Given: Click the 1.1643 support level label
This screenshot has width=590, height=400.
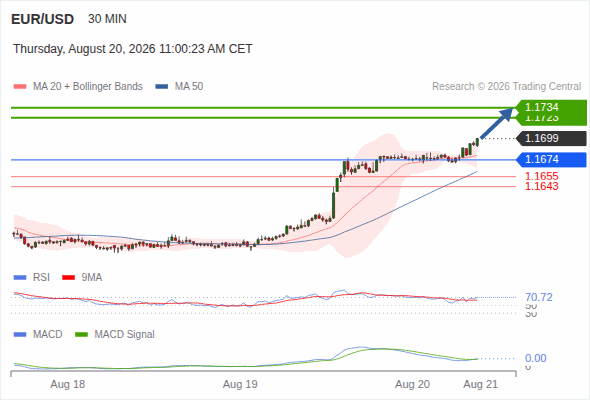Looking at the screenshot, I should 541,186.
